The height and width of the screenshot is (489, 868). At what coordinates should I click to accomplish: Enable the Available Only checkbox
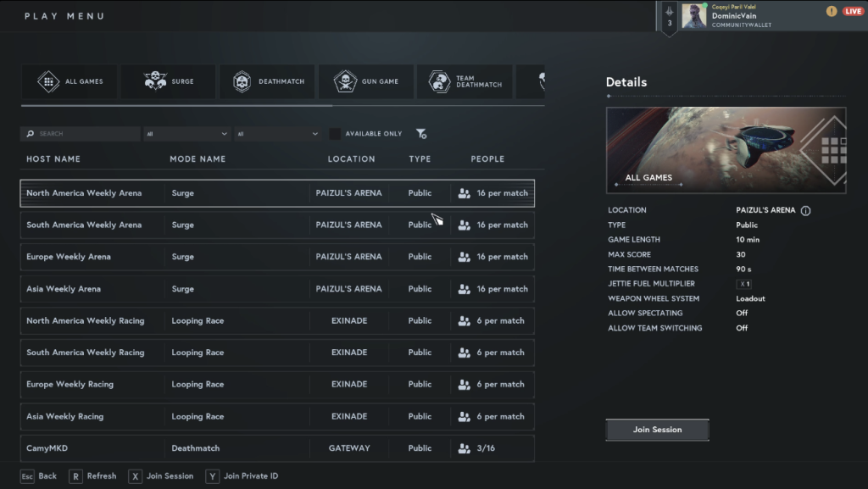tap(335, 133)
